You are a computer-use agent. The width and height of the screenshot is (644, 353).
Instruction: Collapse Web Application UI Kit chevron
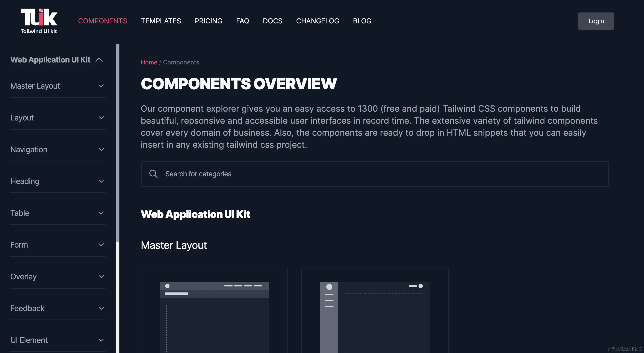[99, 60]
